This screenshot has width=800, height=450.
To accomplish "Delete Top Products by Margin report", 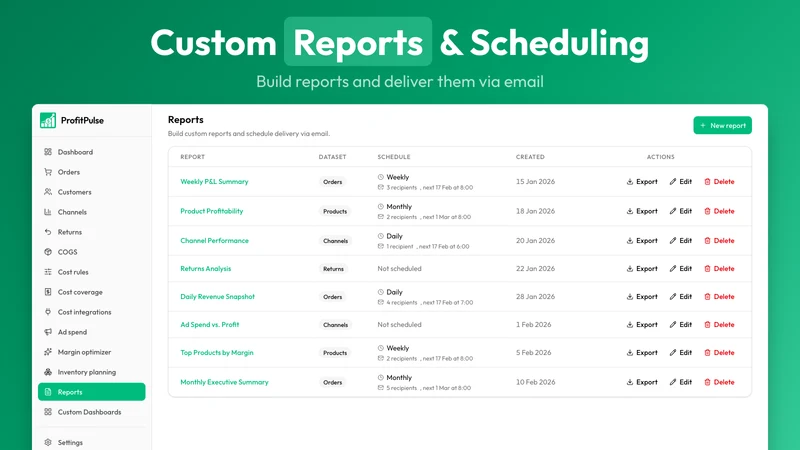I will (x=719, y=353).
